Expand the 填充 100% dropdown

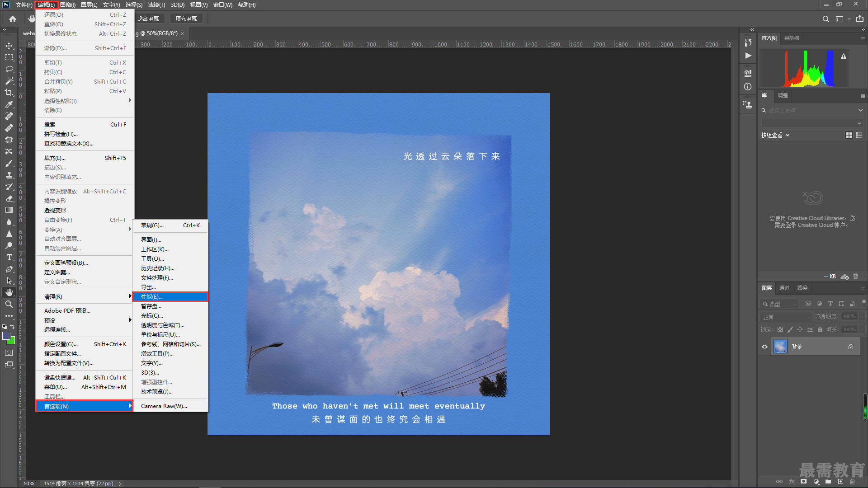pyautogui.click(x=862, y=329)
